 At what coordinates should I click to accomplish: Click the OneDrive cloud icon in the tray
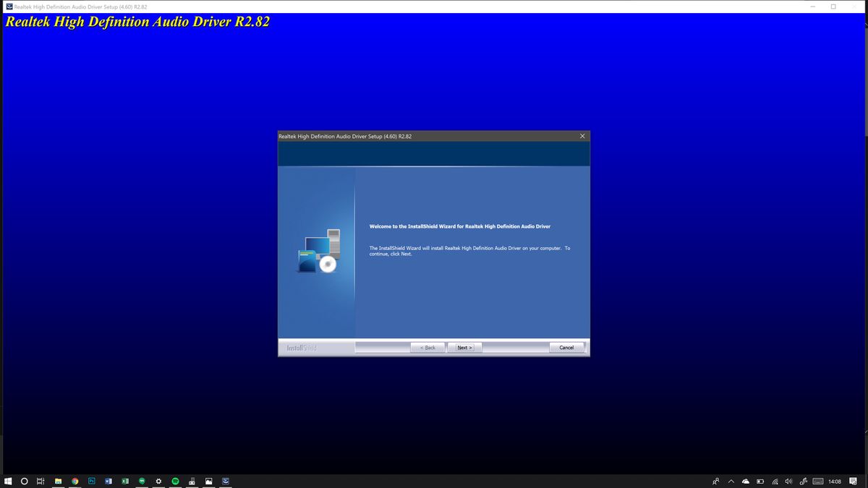(746, 481)
